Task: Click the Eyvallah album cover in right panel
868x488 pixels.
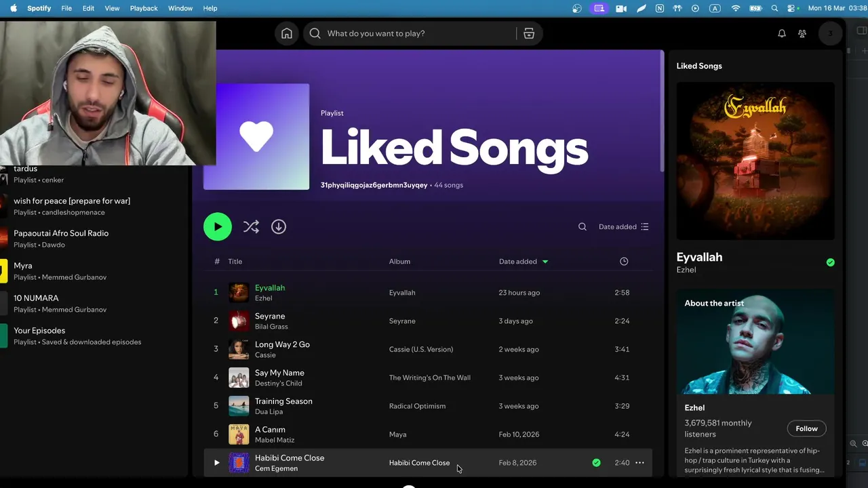Action: click(755, 161)
